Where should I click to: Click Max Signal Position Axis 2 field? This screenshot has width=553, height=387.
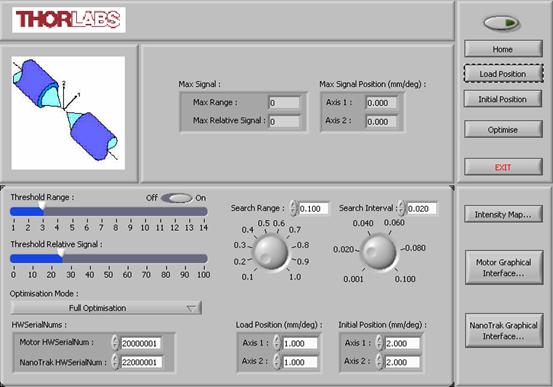point(381,121)
